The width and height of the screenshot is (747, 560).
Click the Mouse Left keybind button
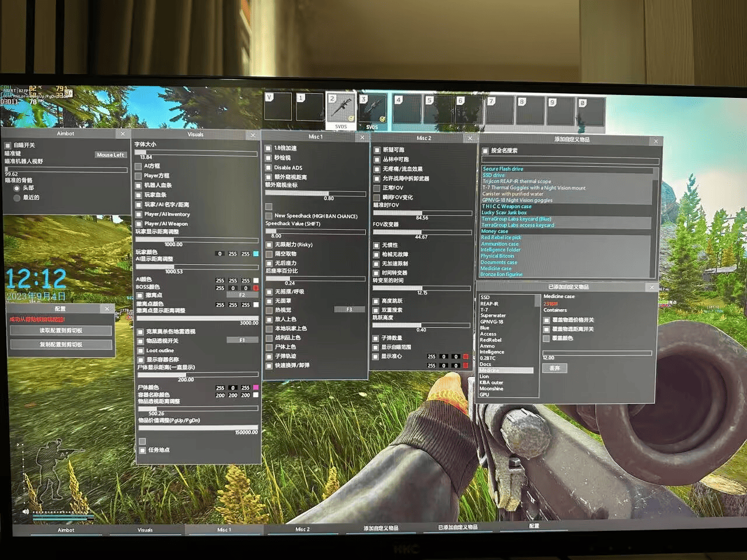[x=110, y=155]
